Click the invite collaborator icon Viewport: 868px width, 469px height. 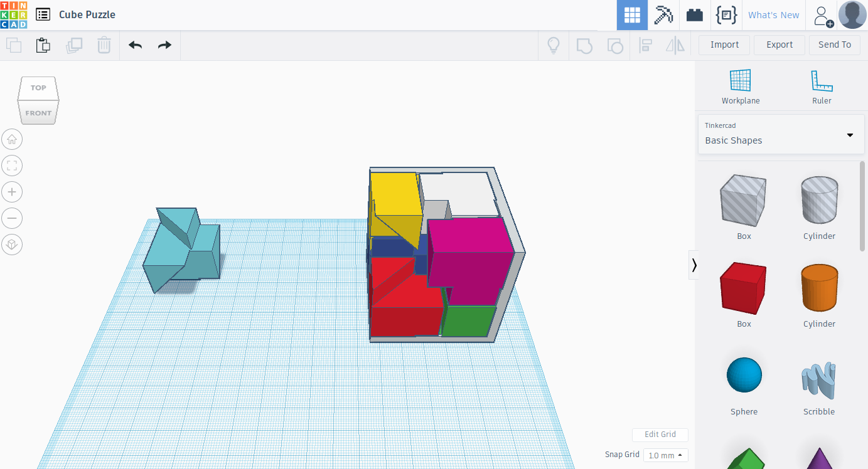(x=823, y=15)
